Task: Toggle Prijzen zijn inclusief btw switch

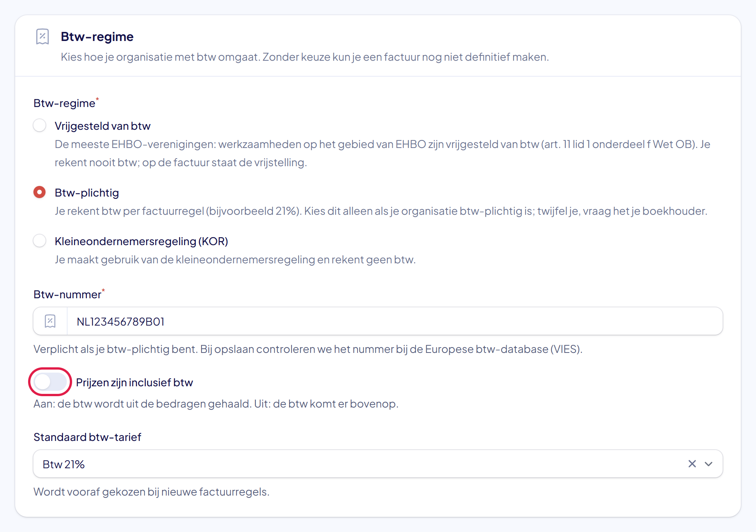Action: [50, 382]
